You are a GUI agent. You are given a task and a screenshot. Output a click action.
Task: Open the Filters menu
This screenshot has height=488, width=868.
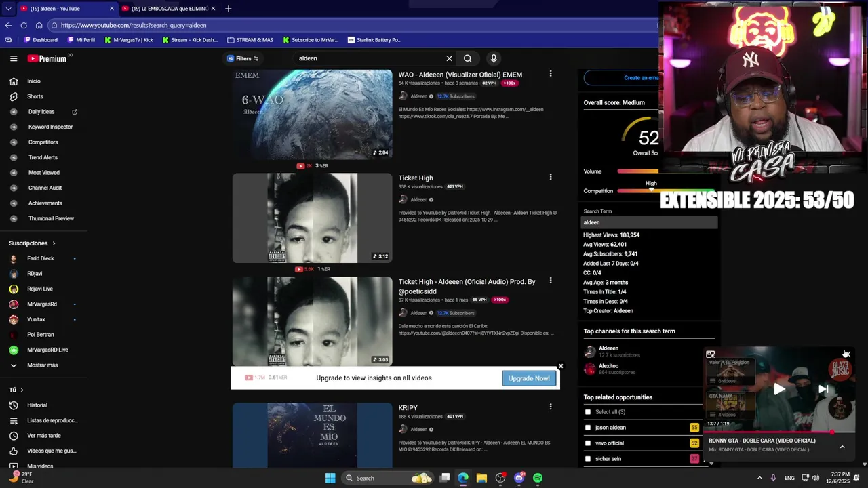coord(243,58)
